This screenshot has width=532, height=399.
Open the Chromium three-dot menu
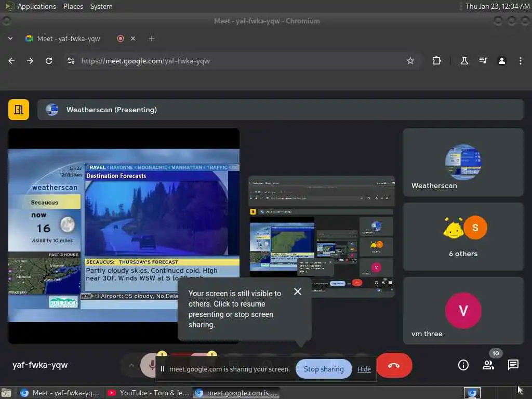tap(521, 61)
